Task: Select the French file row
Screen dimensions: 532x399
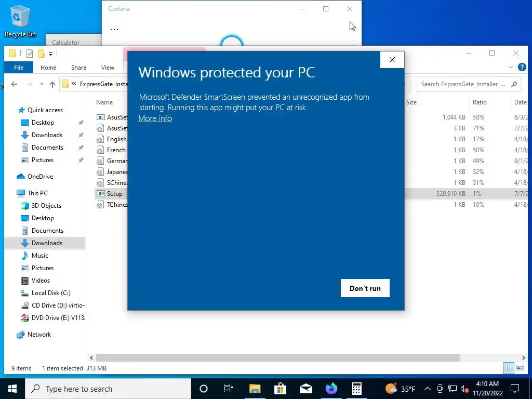Action: pos(116,150)
